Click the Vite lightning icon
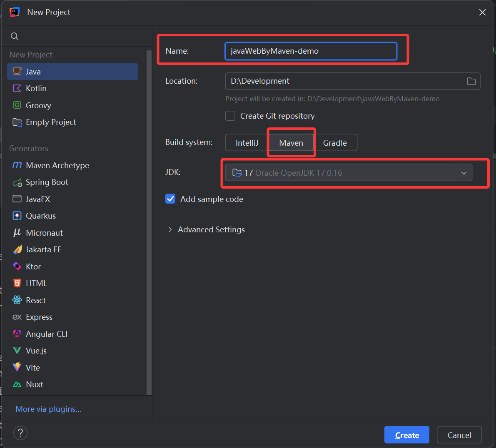This screenshot has height=448, width=496. click(x=17, y=367)
